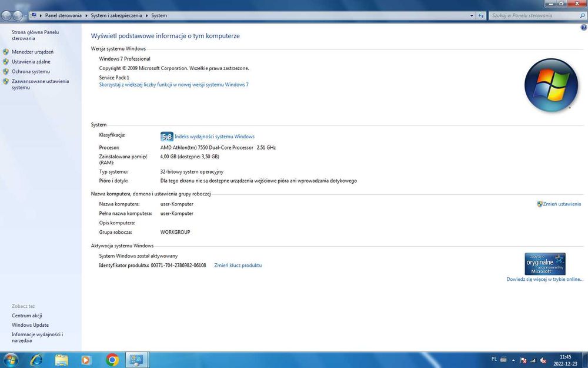Open Strona główna Panelu sterowania link
588x368 pixels.
point(35,35)
